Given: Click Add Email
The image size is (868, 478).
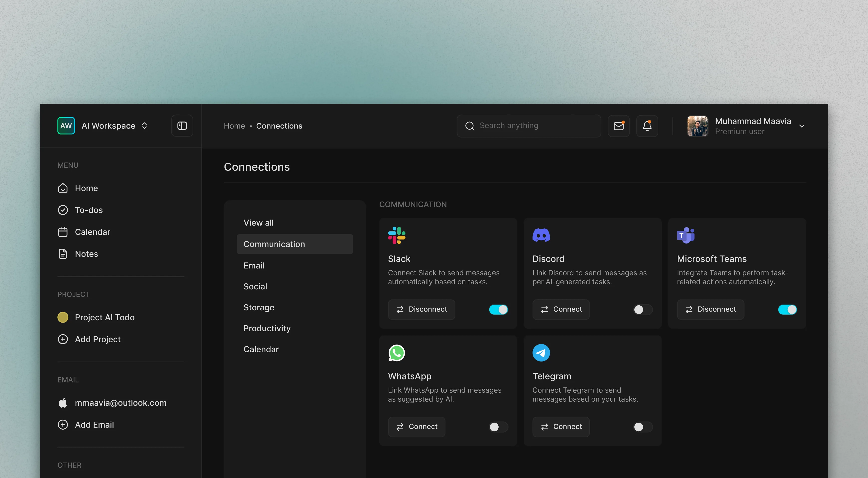Looking at the screenshot, I should tap(94, 425).
